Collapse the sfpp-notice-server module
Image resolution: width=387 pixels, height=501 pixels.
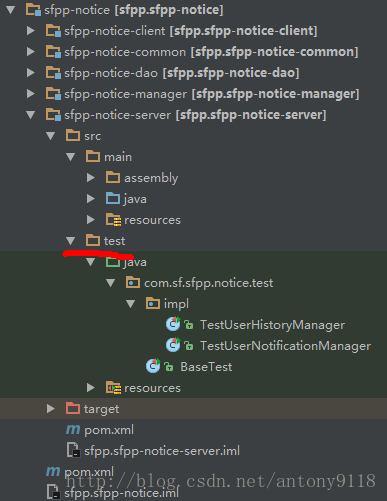point(31,115)
